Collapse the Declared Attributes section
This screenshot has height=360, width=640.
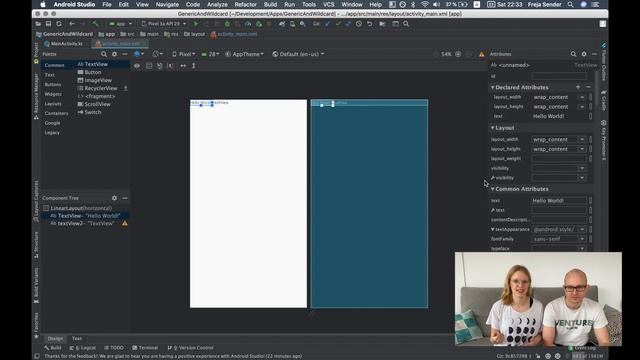click(493, 87)
